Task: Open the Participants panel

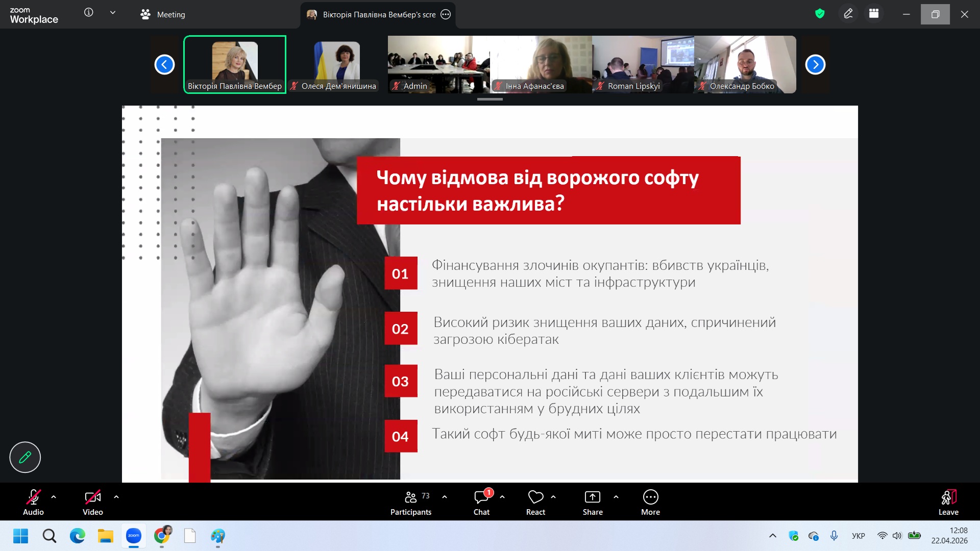Action: tap(410, 503)
